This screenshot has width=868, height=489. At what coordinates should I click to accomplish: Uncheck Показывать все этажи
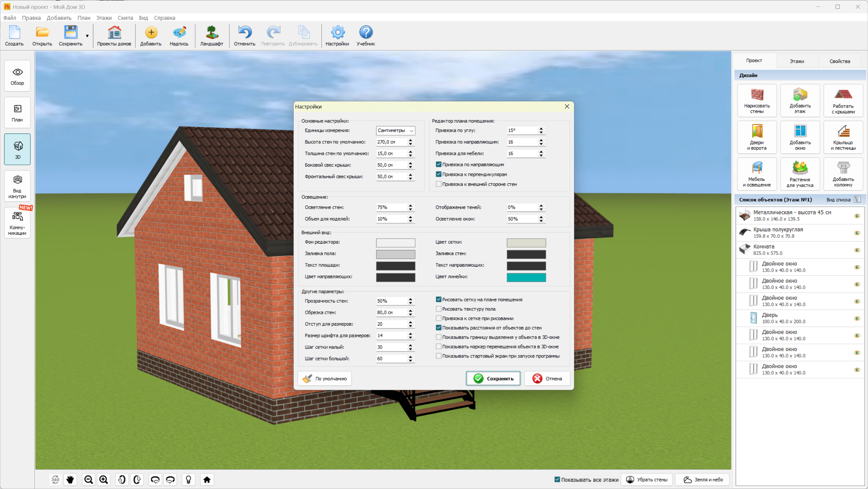point(557,480)
